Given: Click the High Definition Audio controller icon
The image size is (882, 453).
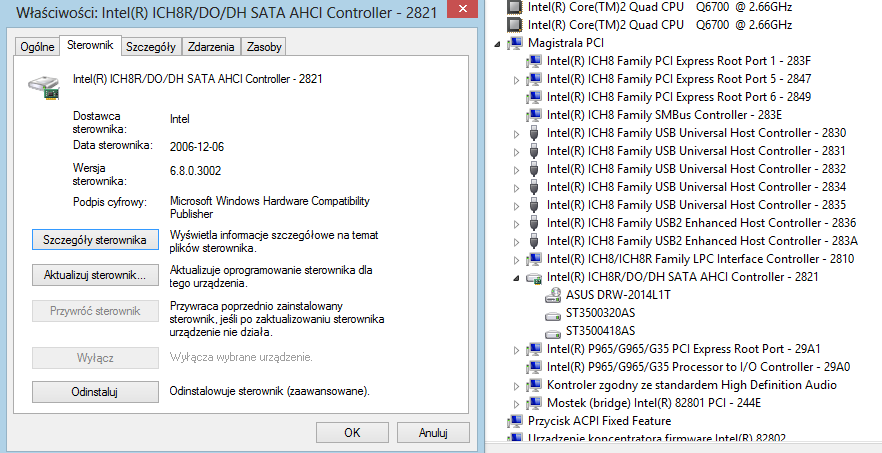Looking at the screenshot, I should [534, 385].
